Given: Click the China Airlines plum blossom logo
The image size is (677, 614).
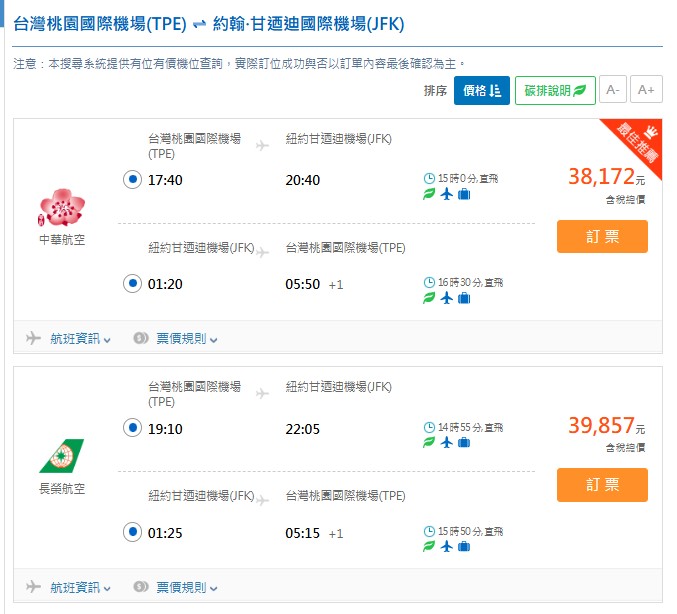Looking at the screenshot, I should coord(61,208).
